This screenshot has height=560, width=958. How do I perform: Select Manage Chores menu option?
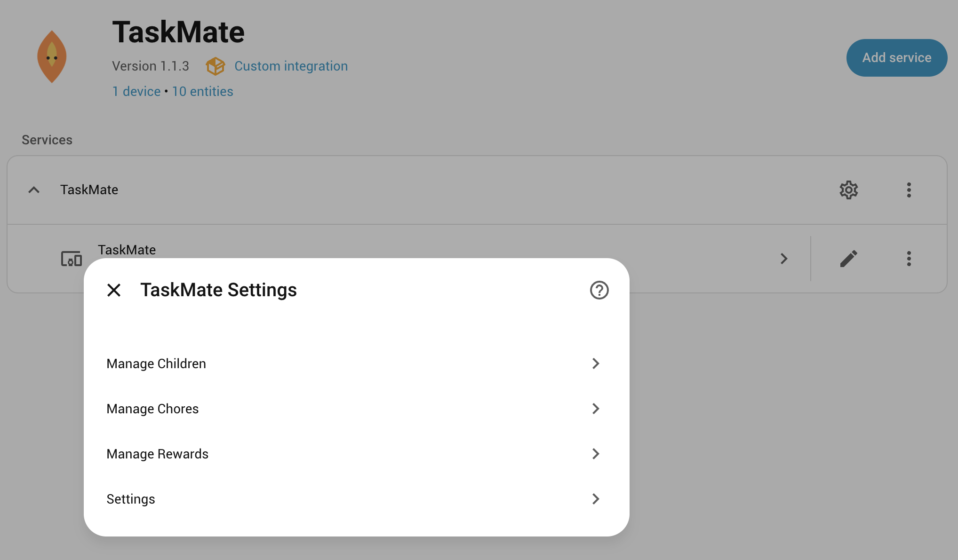click(152, 409)
